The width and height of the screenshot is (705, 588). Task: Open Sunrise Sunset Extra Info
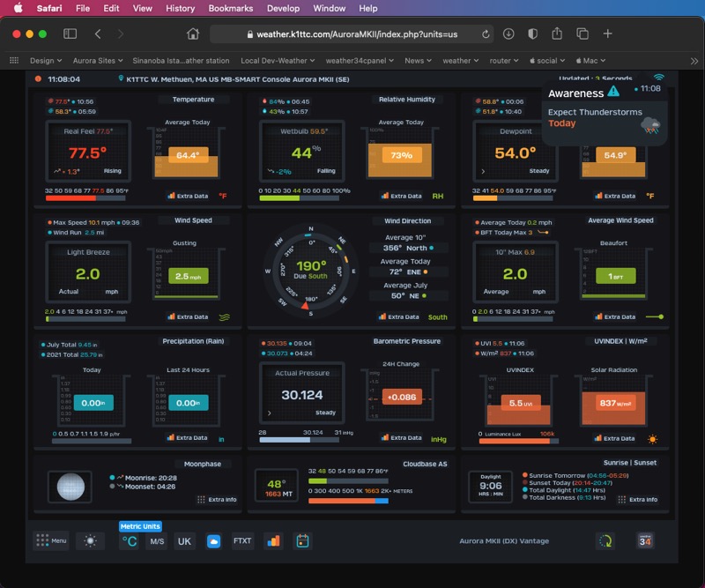click(638, 499)
